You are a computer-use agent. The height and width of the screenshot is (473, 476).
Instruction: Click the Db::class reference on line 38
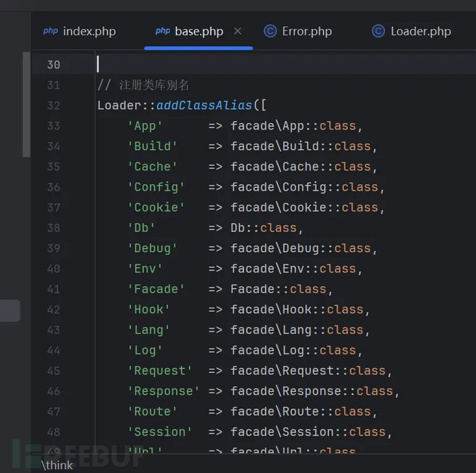tap(263, 228)
